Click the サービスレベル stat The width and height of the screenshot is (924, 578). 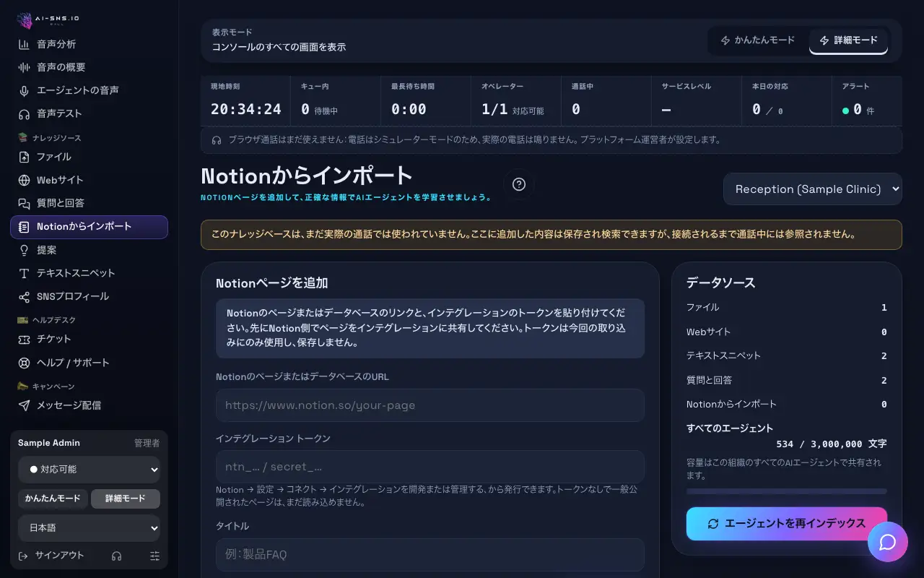click(x=697, y=100)
